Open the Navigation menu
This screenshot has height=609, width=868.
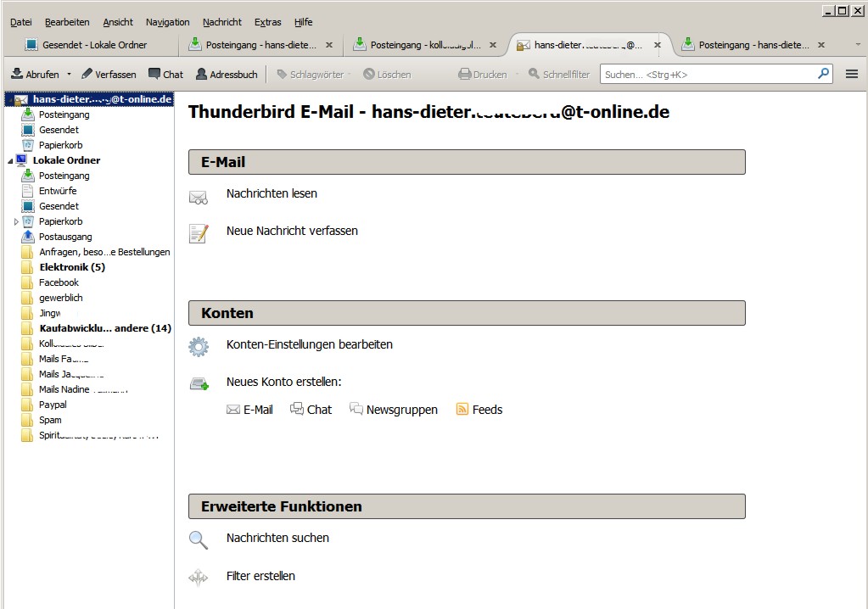[168, 22]
